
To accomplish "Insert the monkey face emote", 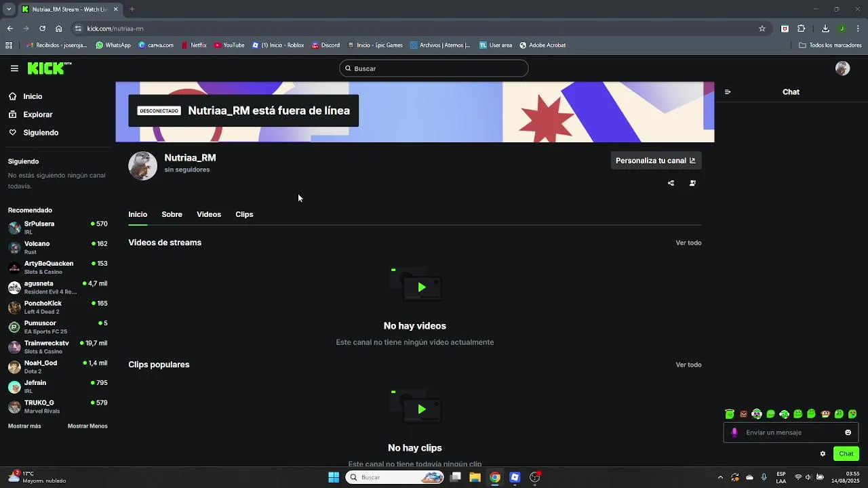I will click(825, 414).
